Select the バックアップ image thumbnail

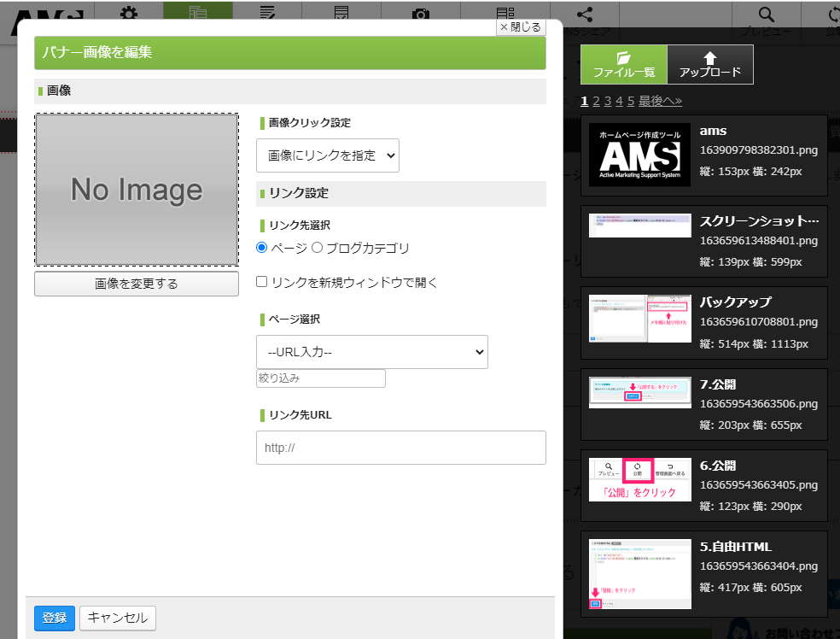pyautogui.click(x=639, y=319)
